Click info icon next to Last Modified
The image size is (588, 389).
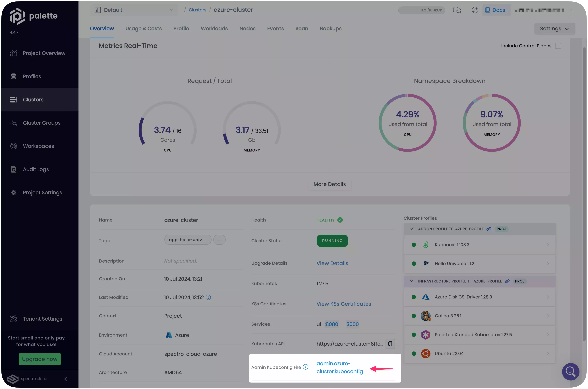tap(208, 297)
